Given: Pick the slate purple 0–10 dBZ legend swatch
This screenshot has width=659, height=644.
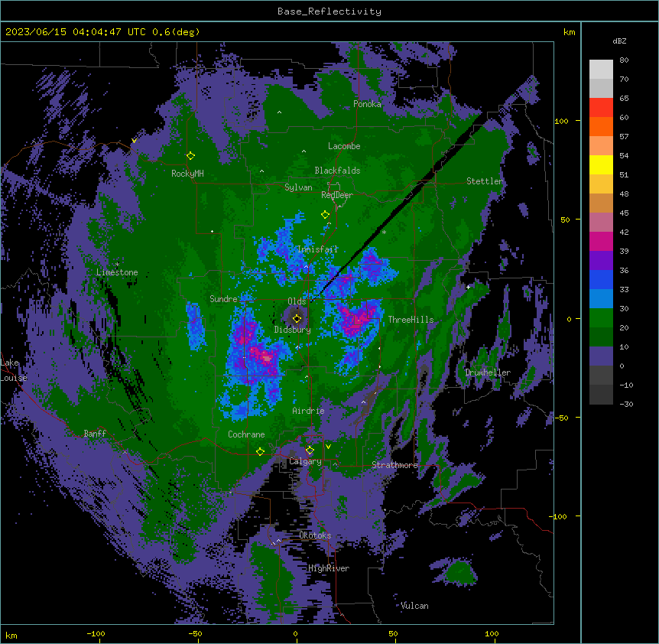Looking at the screenshot, I should point(601,356).
